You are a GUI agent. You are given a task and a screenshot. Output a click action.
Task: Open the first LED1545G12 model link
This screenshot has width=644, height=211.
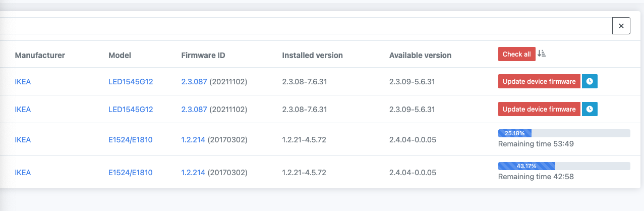(x=131, y=82)
